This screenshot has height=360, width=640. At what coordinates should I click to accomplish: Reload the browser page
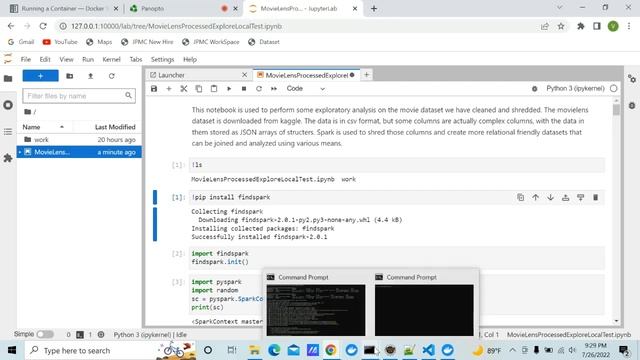43,26
